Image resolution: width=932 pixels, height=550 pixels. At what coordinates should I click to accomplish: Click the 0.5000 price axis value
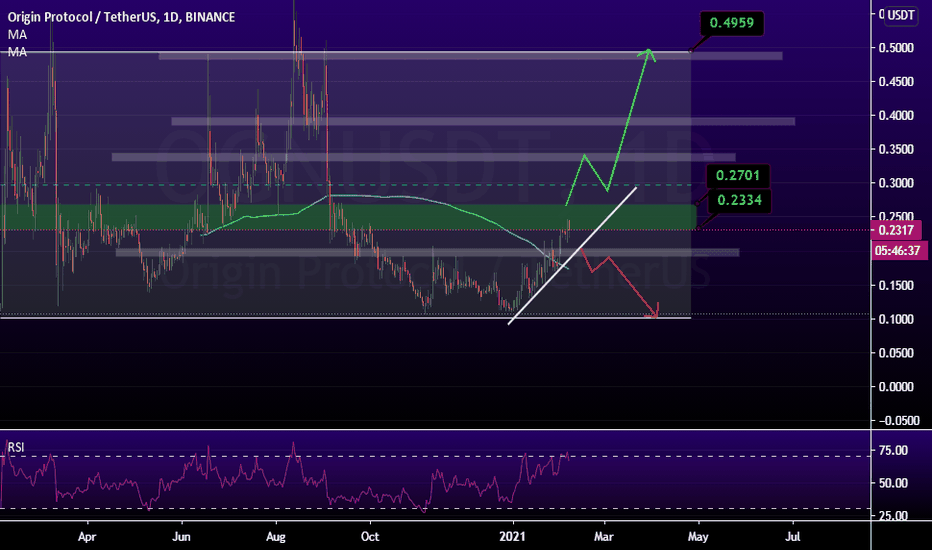pos(896,48)
